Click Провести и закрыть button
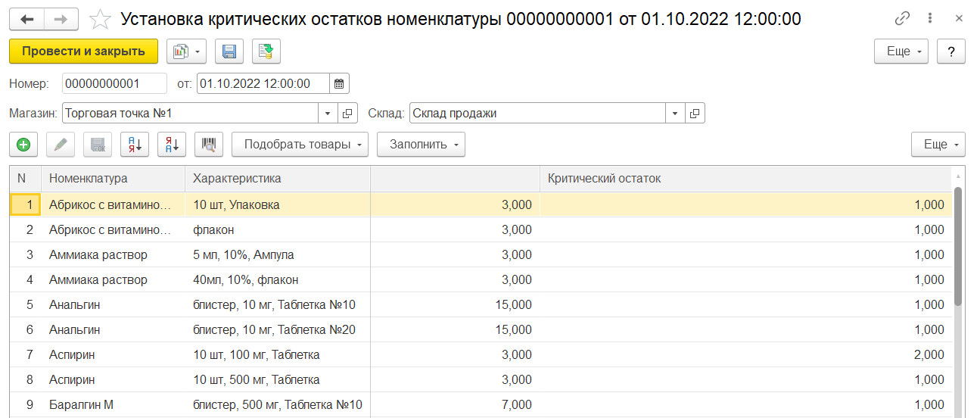 click(83, 51)
